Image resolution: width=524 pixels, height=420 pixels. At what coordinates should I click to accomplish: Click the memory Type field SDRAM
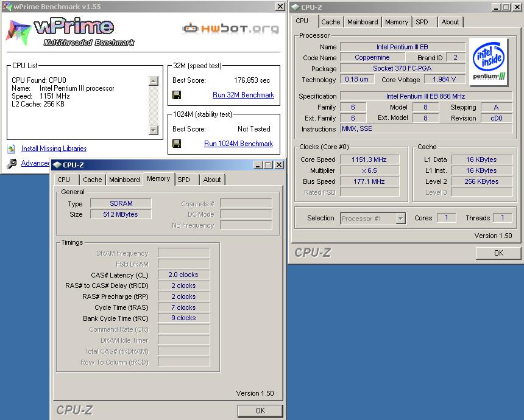(x=121, y=203)
